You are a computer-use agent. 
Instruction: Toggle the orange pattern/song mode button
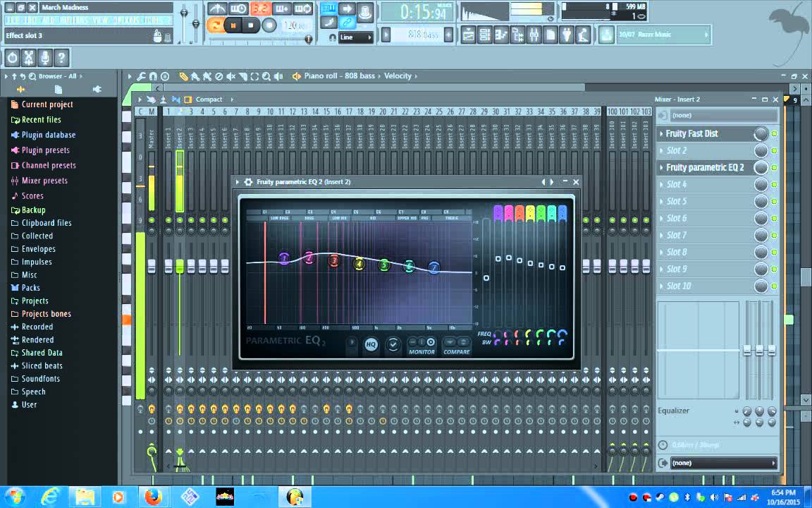214,25
